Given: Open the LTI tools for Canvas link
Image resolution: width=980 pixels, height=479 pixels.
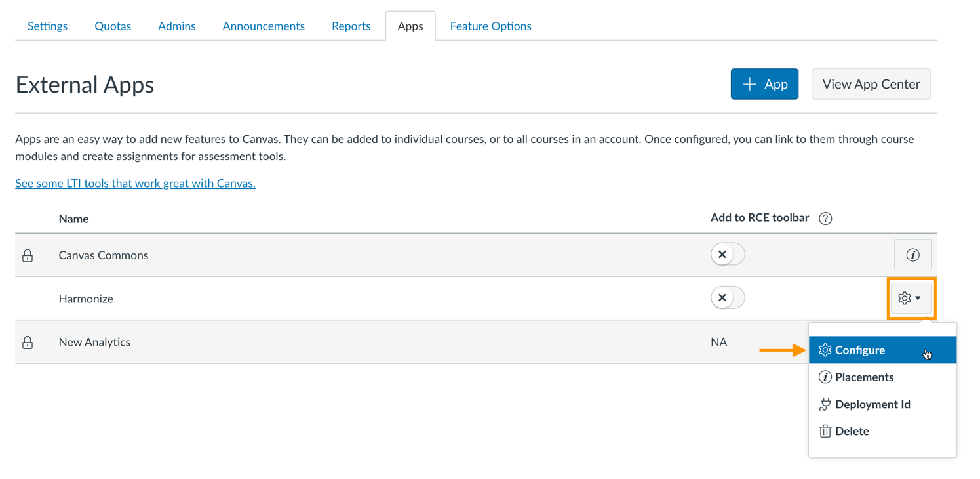Looking at the screenshot, I should click(135, 184).
